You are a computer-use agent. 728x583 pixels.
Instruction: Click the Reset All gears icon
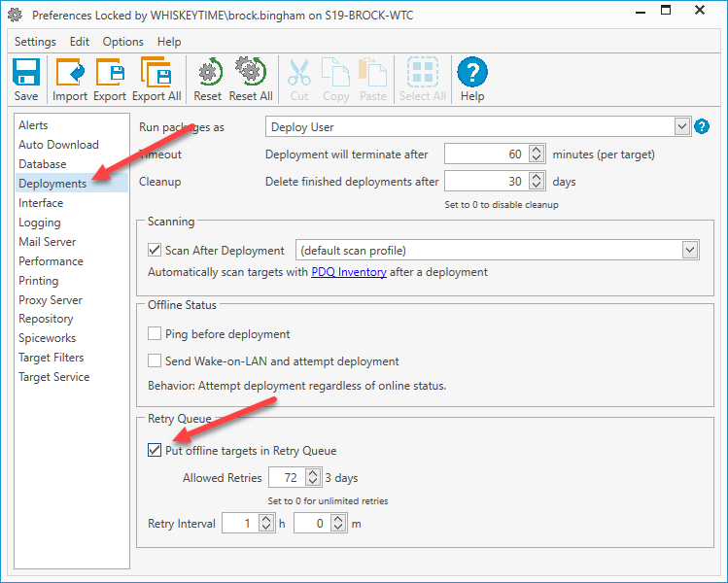[250, 72]
